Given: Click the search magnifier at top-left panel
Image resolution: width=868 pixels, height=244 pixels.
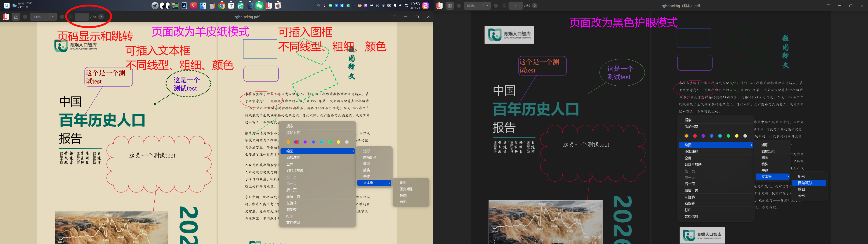Looking at the screenshot, I should (7, 5).
